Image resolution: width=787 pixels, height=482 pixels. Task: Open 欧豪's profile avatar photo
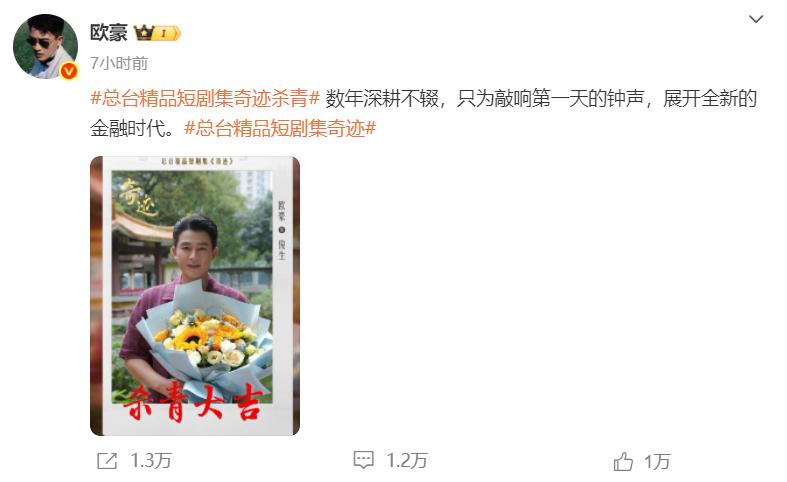45,46
